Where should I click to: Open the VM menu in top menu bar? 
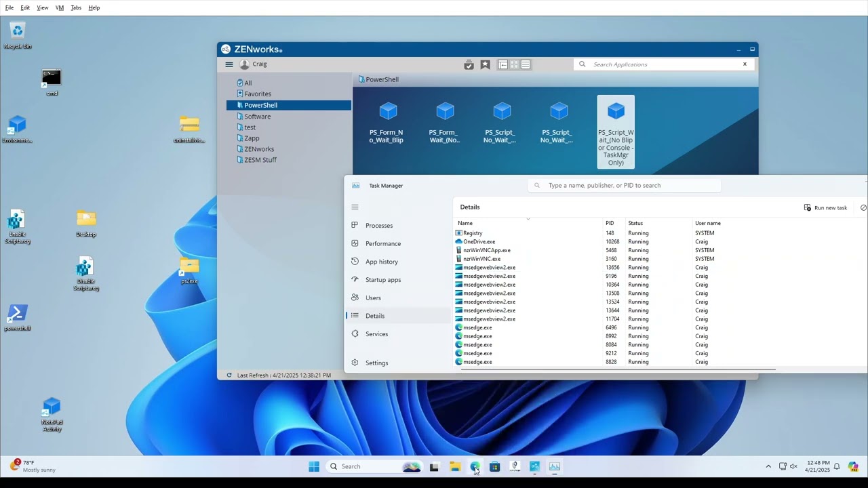pyautogui.click(x=60, y=7)
